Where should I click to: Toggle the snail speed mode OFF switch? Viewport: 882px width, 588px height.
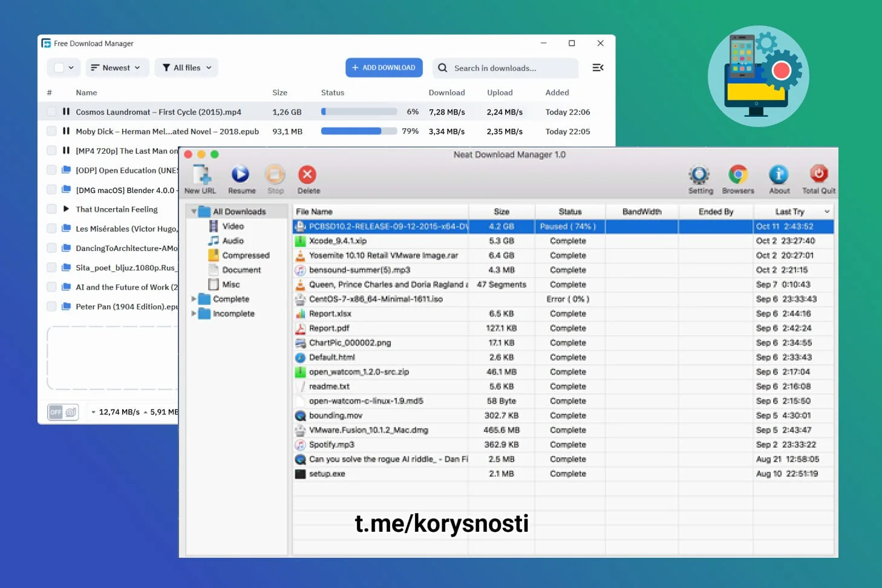(x=63, y=412)
